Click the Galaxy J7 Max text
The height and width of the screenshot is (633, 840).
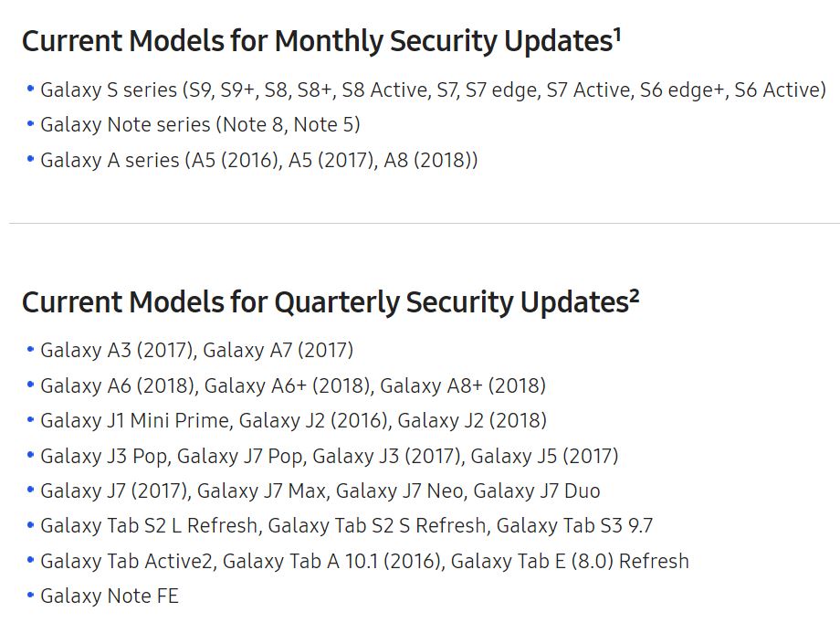[x=262, y=491]
